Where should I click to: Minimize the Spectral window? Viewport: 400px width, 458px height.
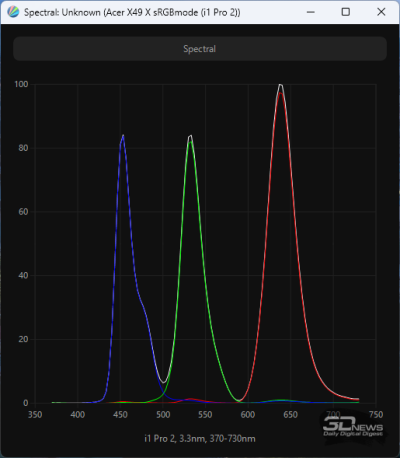[x=311, y=12]
